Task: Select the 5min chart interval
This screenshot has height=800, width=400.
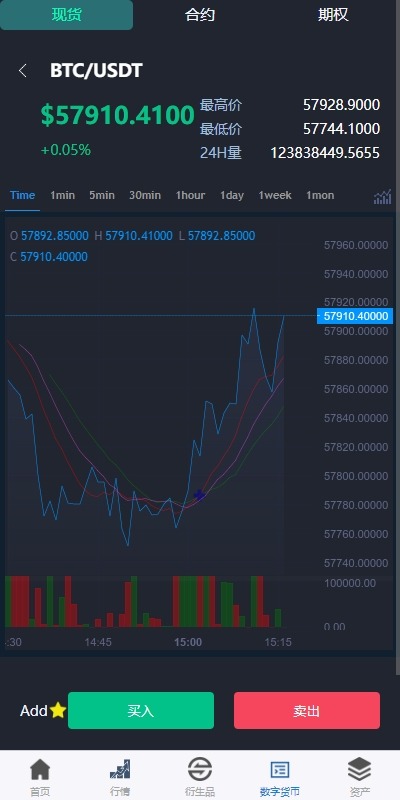Action: click(x=102, y=195)
